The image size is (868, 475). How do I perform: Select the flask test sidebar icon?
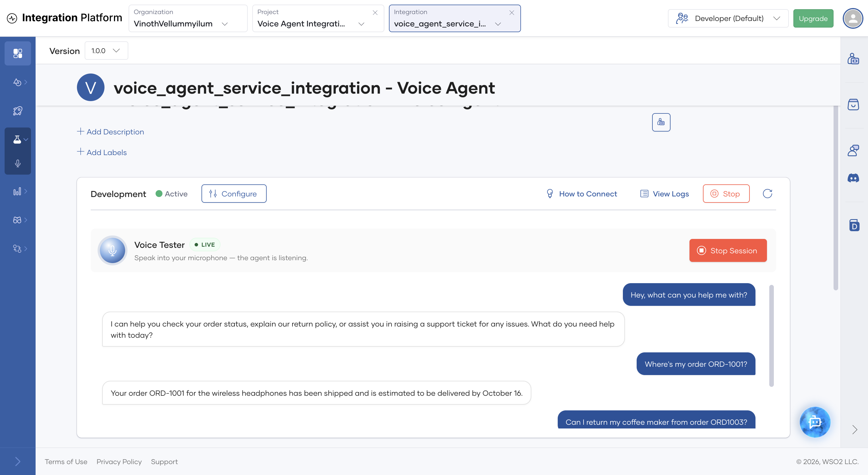click(18, 139)
